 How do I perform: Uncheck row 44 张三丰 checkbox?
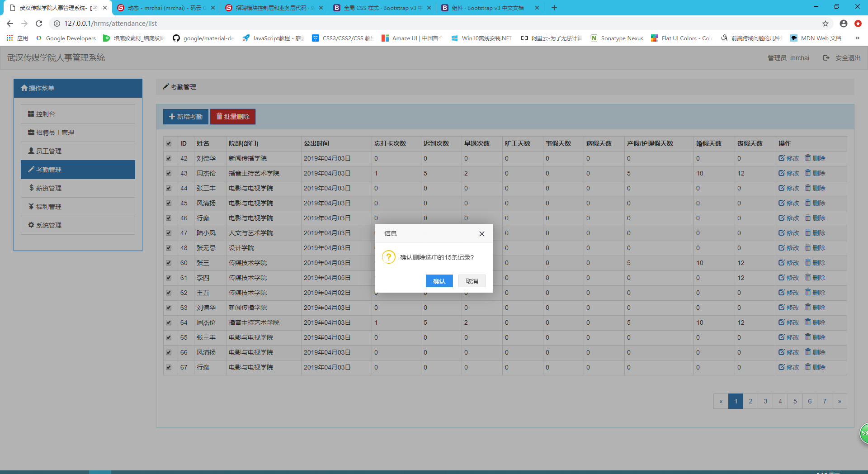(x=169, y=188)
